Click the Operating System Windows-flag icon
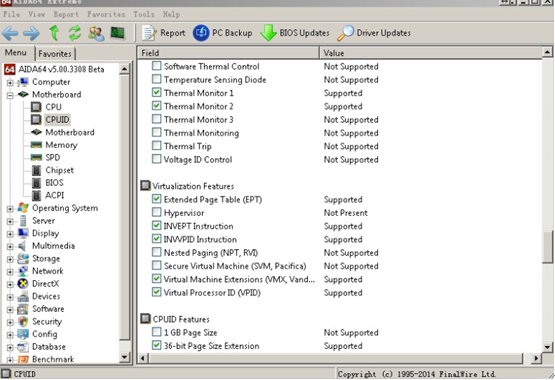 pyautogui.click(x=23, y=208)
